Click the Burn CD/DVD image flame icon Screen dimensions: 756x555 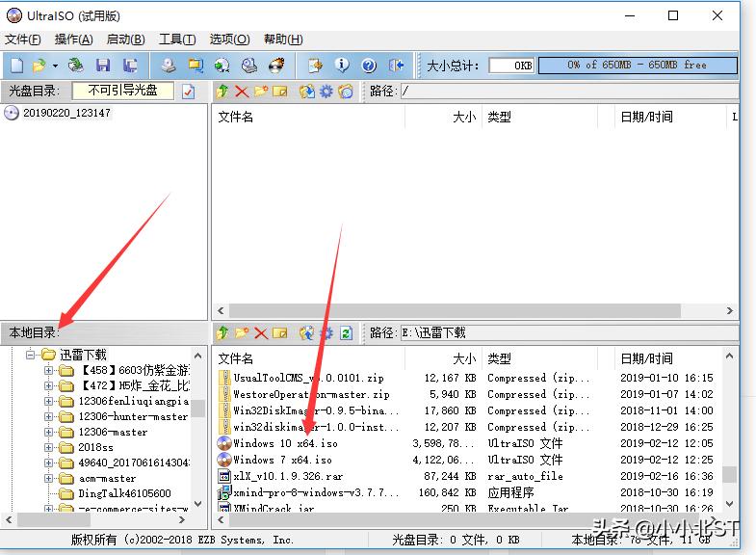pos(276,66)
